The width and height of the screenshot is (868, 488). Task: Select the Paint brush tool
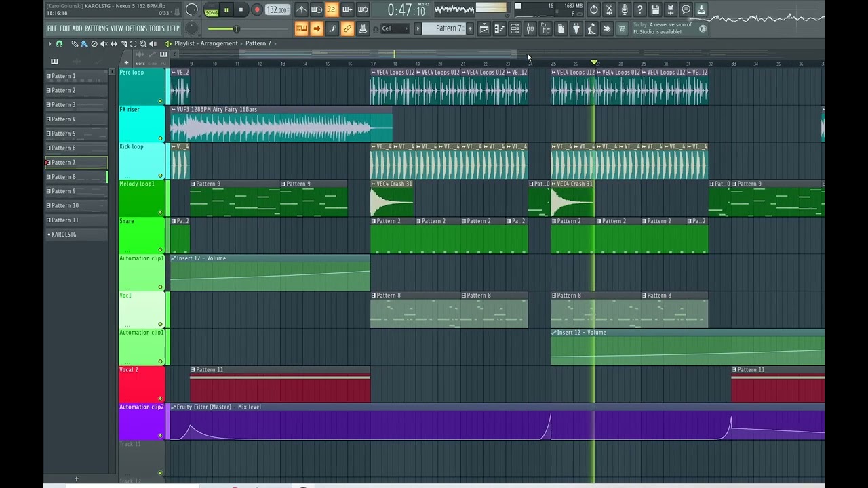84,44
